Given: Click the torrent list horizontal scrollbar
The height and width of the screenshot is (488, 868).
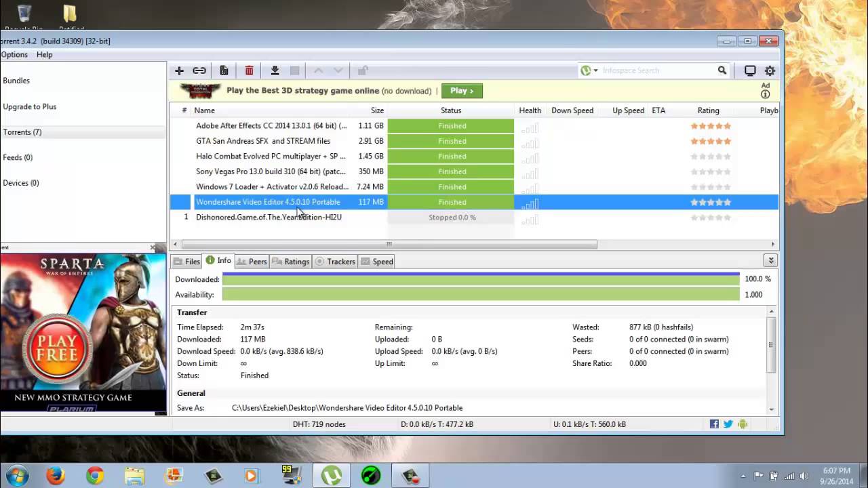Looking at the screenshot, I should [389, 244].
